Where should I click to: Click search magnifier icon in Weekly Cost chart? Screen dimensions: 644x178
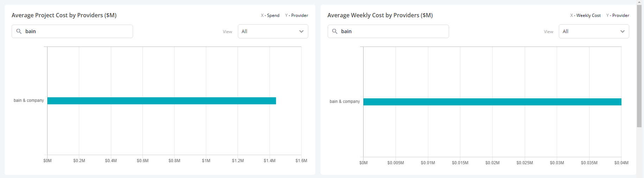click(335, 31)
